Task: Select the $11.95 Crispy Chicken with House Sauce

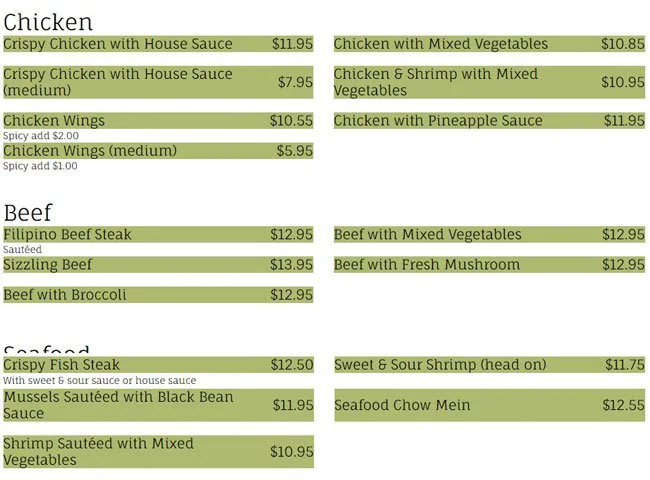Action: [158, 44]
